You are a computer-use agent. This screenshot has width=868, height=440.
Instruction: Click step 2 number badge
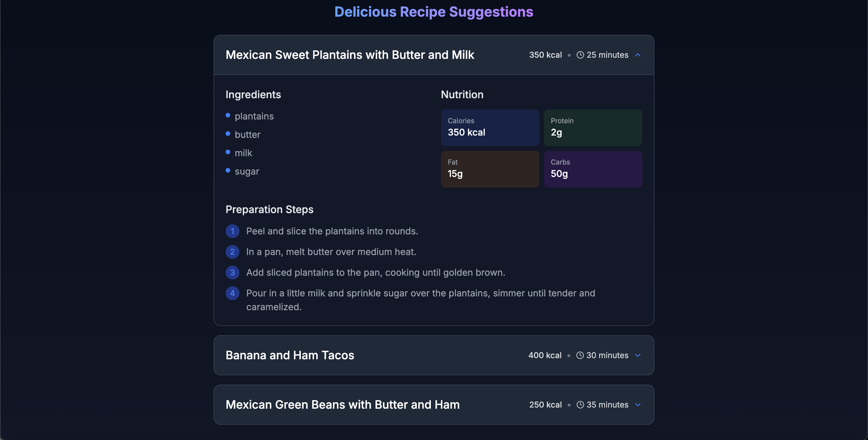pos(232,252)
